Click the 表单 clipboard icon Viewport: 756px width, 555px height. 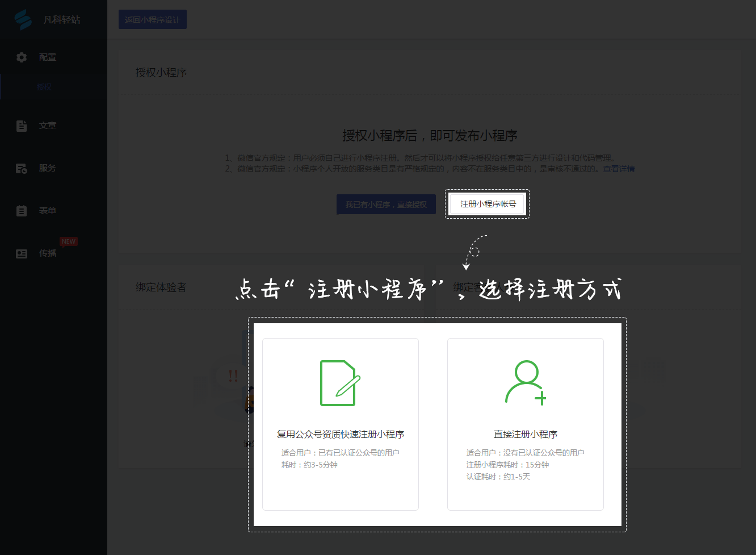(22, 211)
